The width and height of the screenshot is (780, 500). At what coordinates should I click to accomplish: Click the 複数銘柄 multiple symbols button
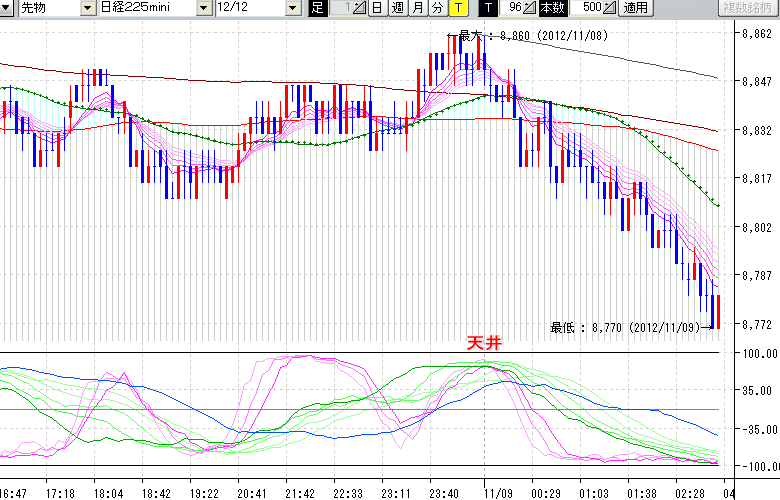[x=749, y=8]
